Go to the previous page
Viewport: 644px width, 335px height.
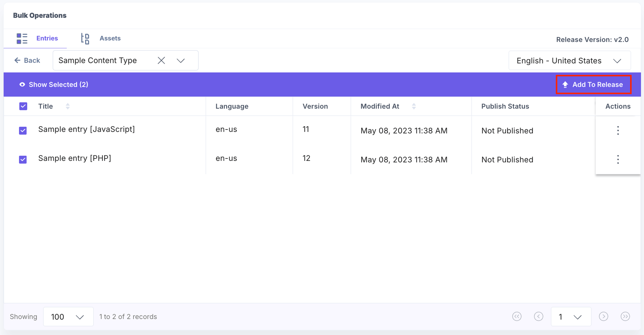(x=539, y=316)
